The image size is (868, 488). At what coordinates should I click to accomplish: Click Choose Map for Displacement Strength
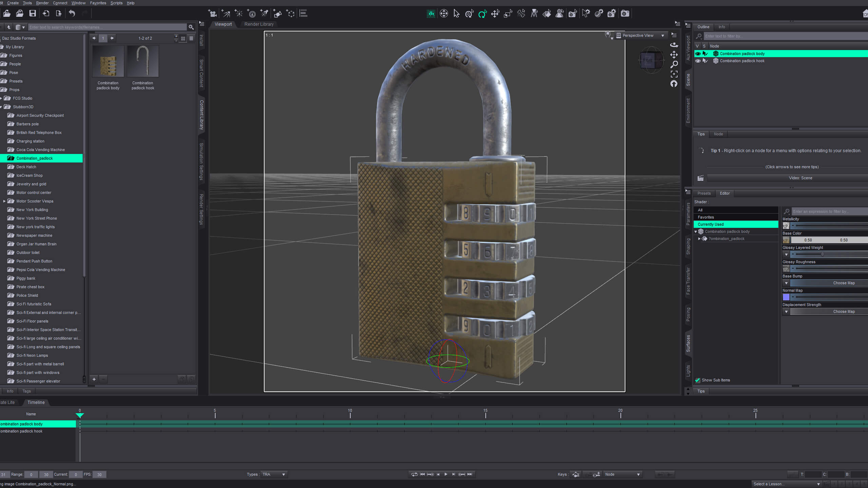click(x=829, y=312)
